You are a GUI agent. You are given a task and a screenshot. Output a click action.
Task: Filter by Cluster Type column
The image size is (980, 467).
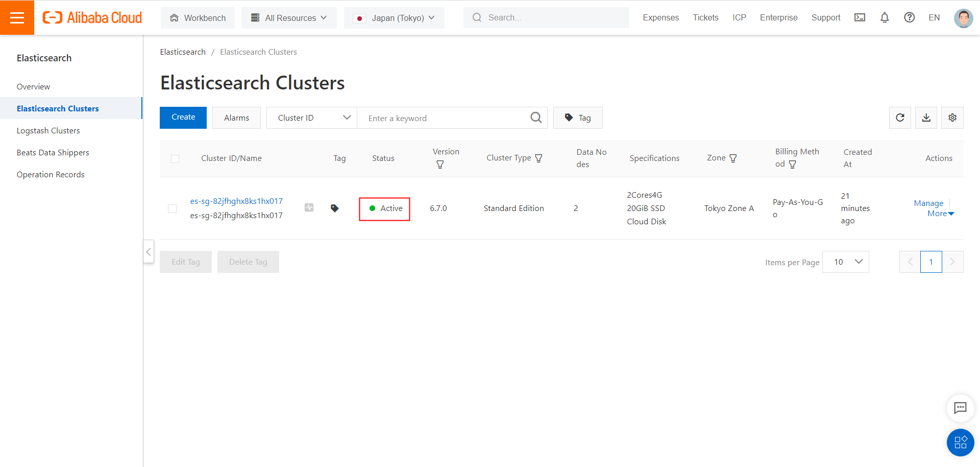pos(538,158)
